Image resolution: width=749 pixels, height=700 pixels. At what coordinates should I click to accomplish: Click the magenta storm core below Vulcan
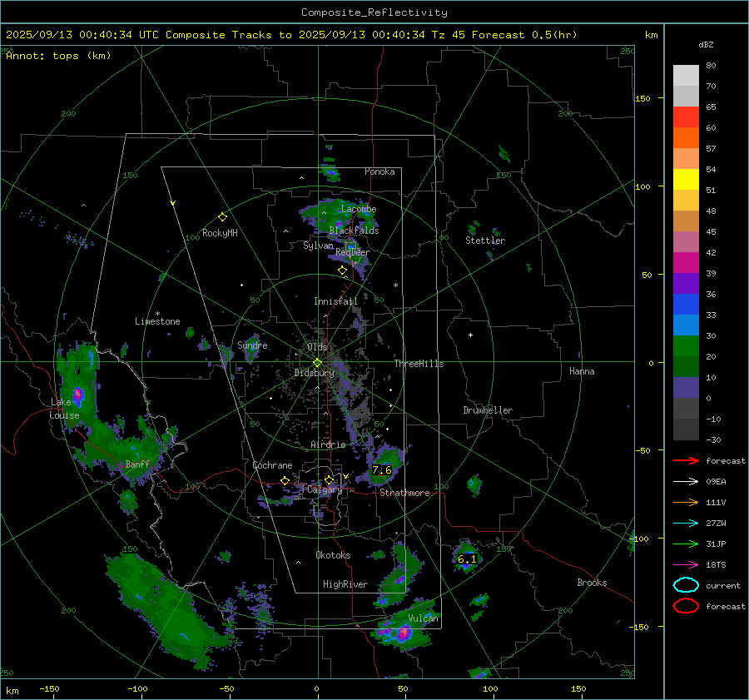click(x=404, y=633)
